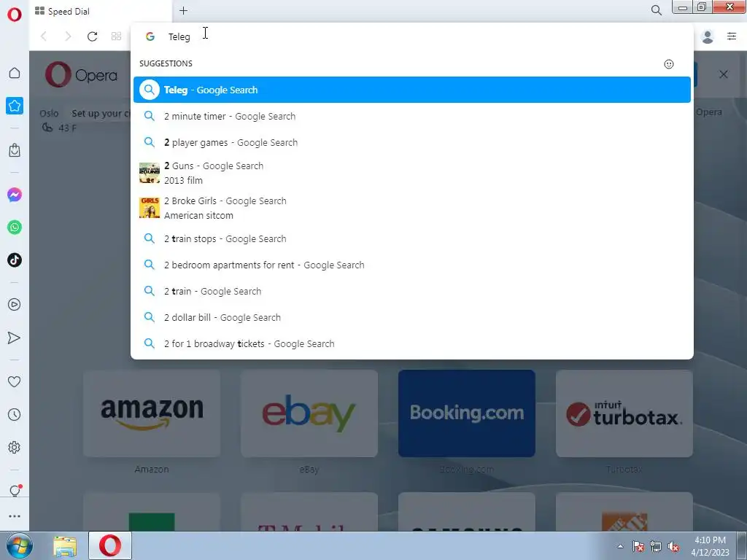Viewport: 747px width, 560px height.
Task: Go to Home in the sidebar
Action: (x=15, y=73)
